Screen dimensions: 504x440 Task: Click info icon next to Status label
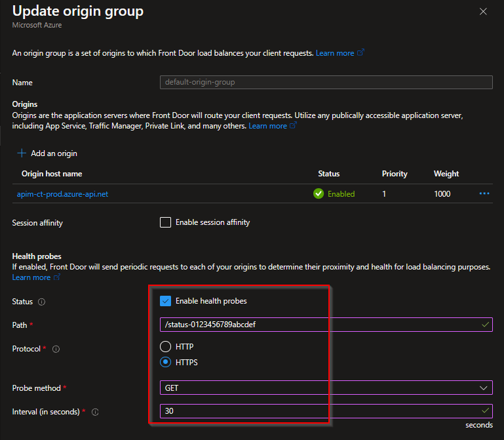click(x=41, y=302)
